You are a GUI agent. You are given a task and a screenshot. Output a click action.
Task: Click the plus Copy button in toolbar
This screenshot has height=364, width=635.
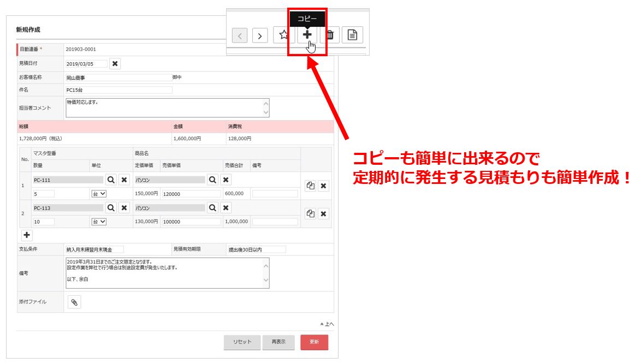click(x=307, y=35)
